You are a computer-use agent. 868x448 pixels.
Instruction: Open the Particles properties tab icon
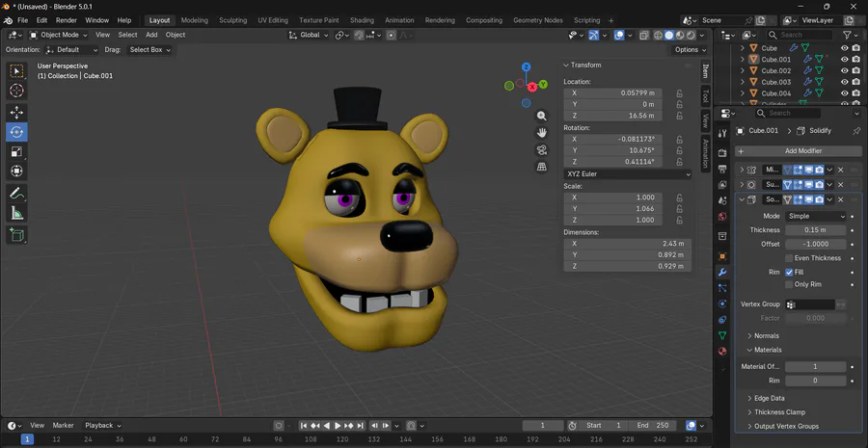721,288
